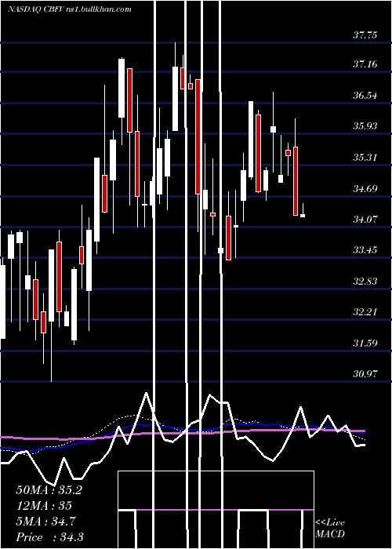The image size is (392, 549).
Task: Click the 34.07 price axis label
Action: 365,220
